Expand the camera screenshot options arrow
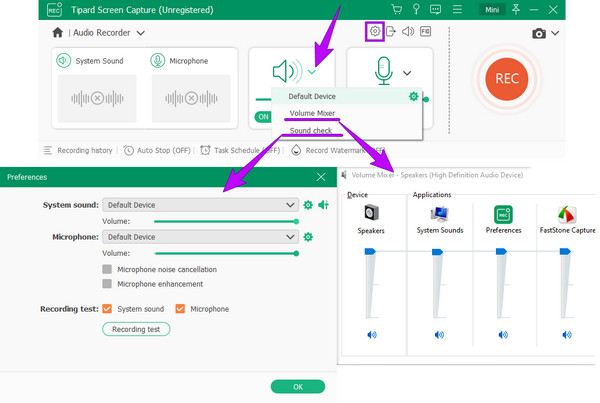The width and height of the screenshot is (600, 403). [x=555, y=33]
